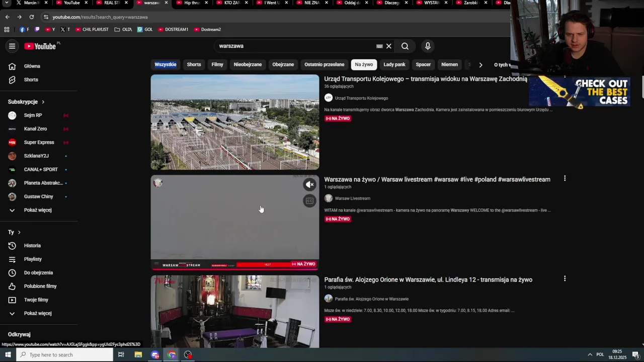This screenshot has width=644, height=362.
Task: Seek on the Warsaw livestream preview progress bar
Action: coord(235,269)
